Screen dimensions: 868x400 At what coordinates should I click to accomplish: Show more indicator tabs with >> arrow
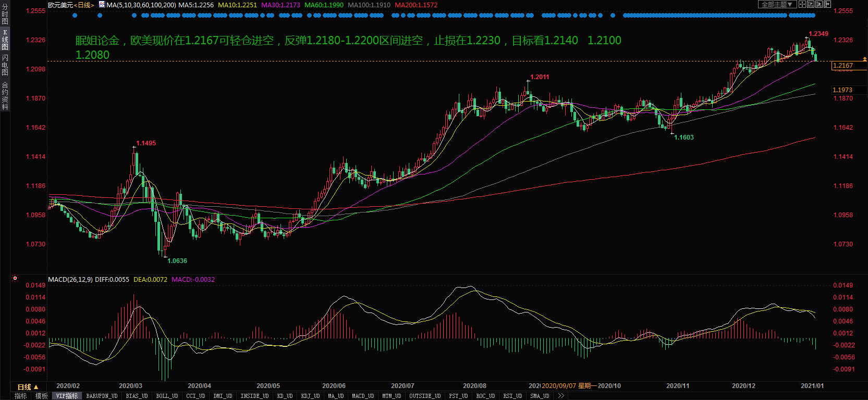tap(561, 396)
